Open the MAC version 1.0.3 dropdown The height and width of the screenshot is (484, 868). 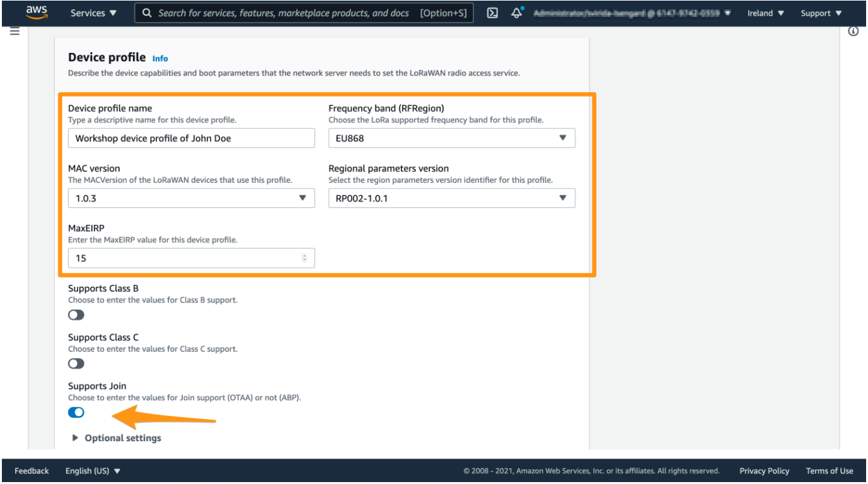[191, 198]
